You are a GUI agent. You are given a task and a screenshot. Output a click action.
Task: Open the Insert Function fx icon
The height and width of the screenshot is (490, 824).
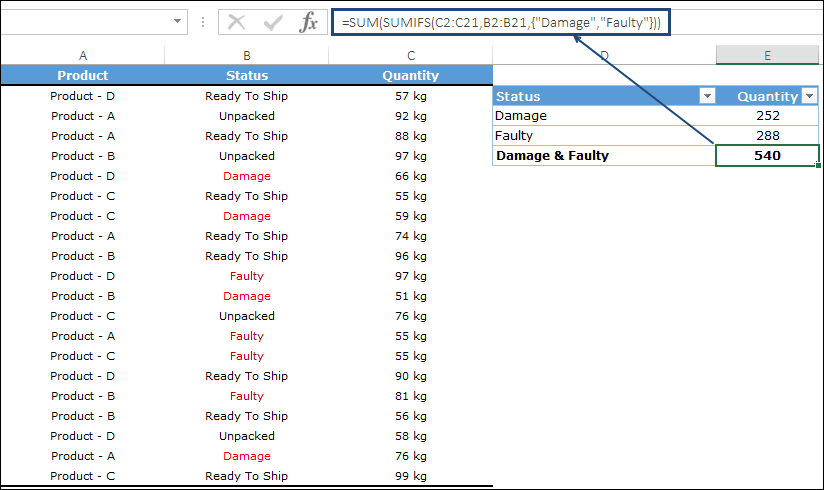(308, 23)
